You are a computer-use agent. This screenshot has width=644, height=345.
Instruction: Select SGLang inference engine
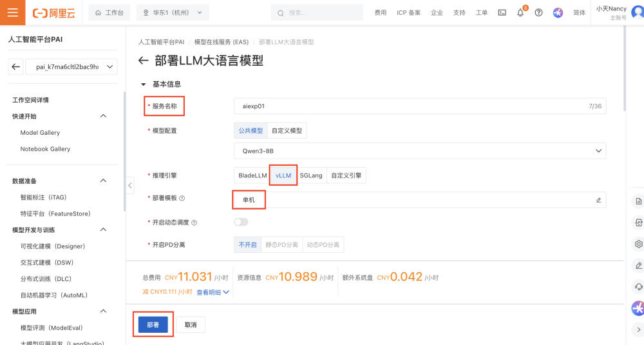tap(311, 175)
